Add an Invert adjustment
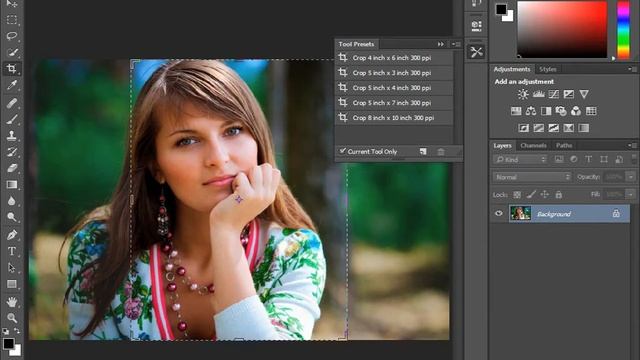640x360 pixels. [523, 128]
